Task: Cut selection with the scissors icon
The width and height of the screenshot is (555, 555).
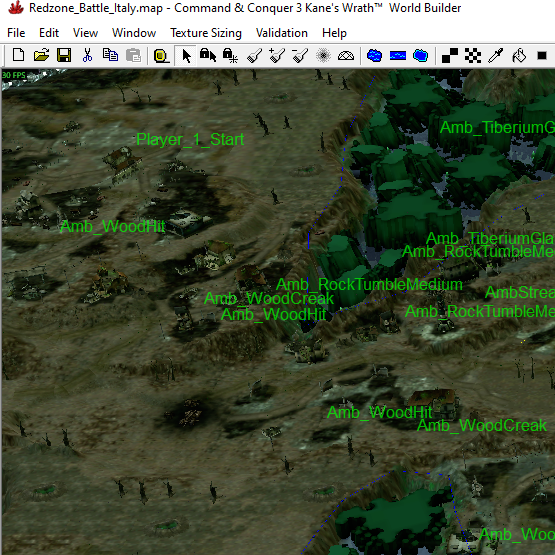Action: click(87, 56)
